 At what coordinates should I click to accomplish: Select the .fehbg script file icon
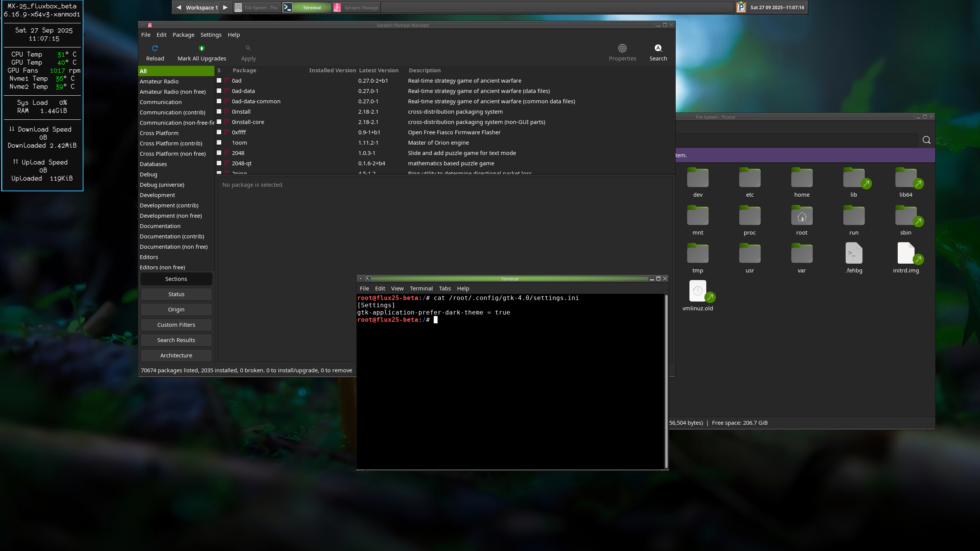pyautogui.click(x=854, y=254)
